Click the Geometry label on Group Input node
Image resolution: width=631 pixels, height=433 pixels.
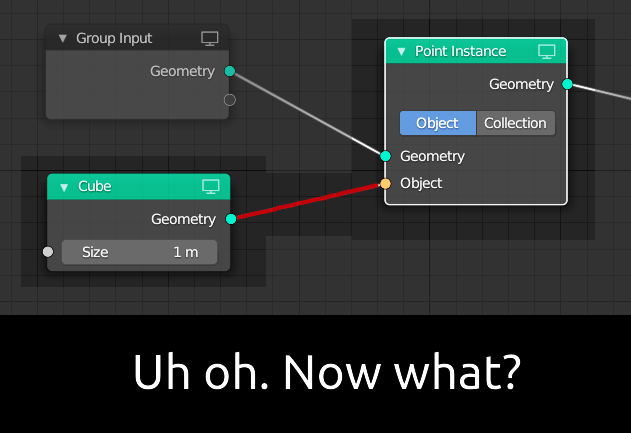(x=182, y=71)
